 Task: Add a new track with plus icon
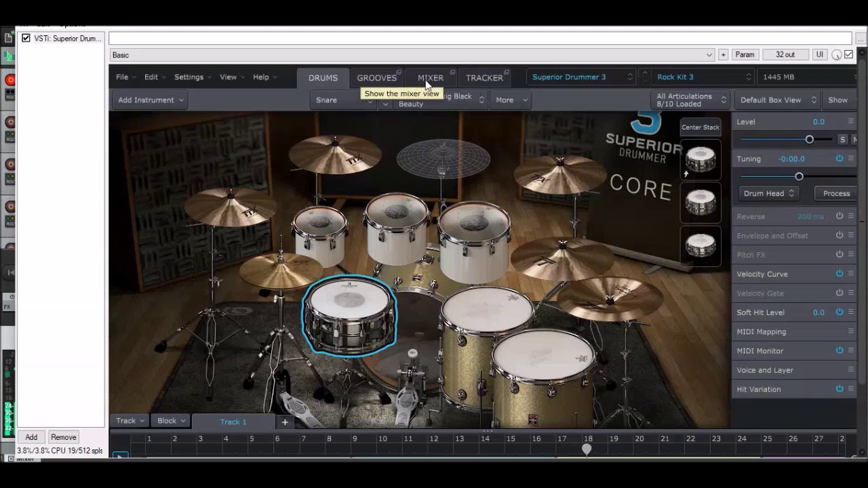click(285, 422)
